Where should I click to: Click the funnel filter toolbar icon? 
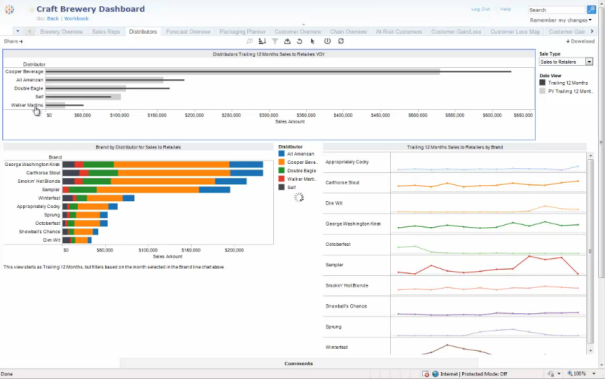tap(275, 41)
